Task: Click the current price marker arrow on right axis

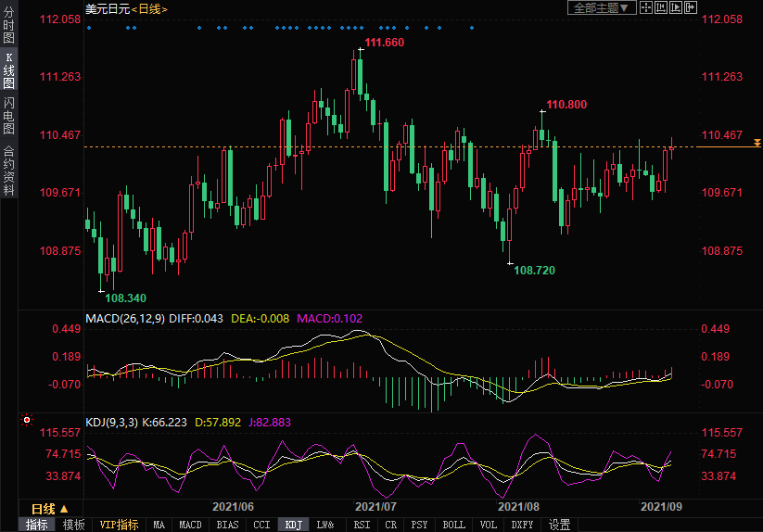Action: pyautogui.click(x=757, y=143)
